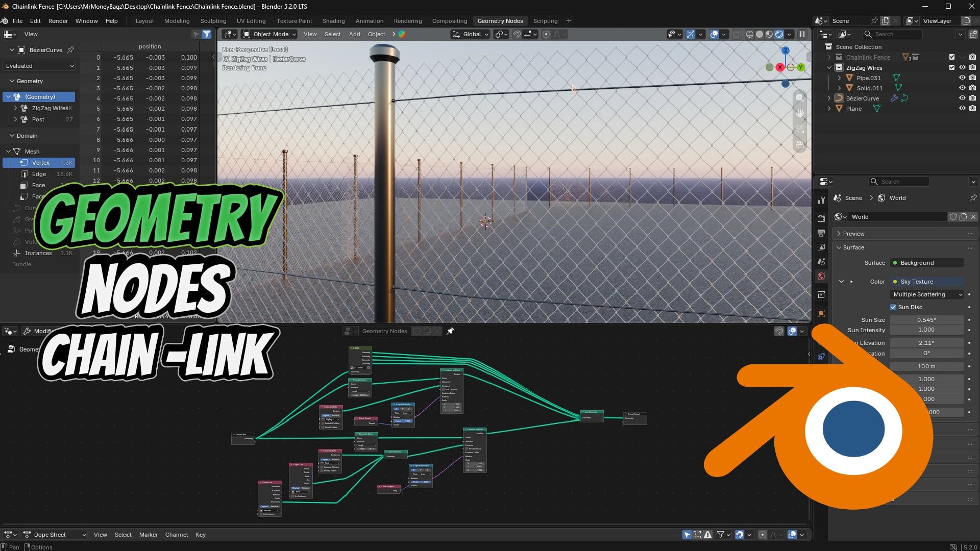Viewport: 980px width, 551px height.
Task: Expand the Preview panel
Action: click(853, 234)
